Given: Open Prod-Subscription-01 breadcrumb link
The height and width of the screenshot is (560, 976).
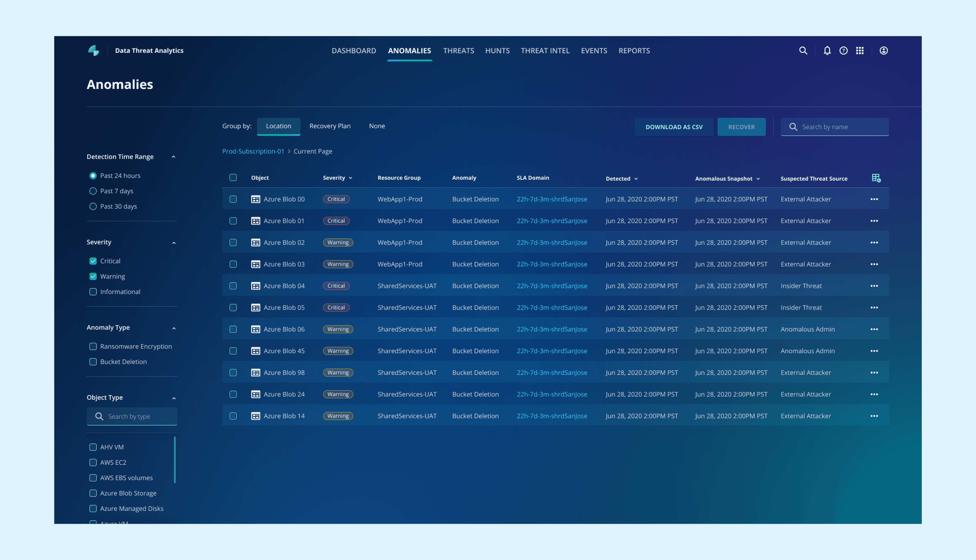Looking at the screenshot, I should (253, 151).
